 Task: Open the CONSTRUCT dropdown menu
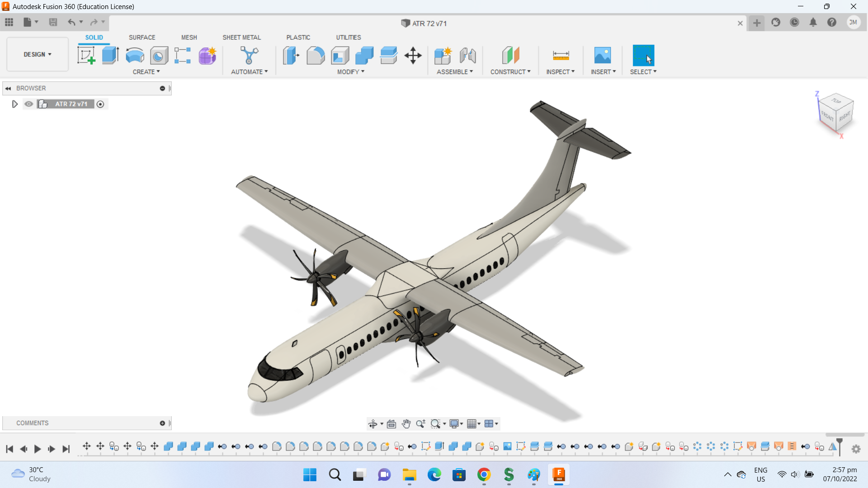tap(510, 72)
